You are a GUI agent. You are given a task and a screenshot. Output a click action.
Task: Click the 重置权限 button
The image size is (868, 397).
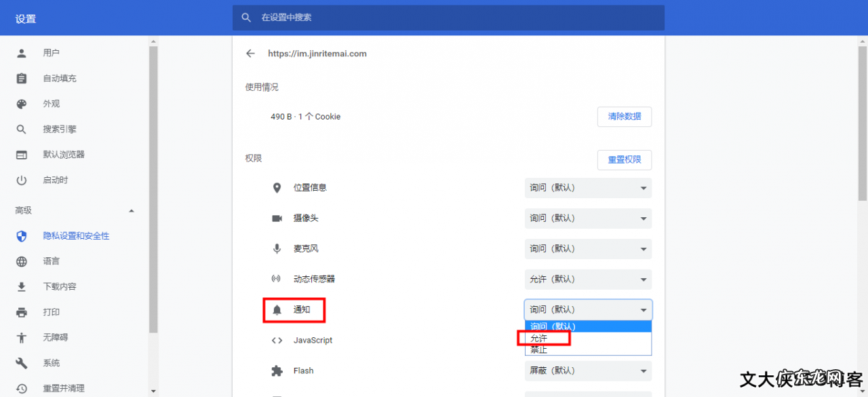click(624, 159)
